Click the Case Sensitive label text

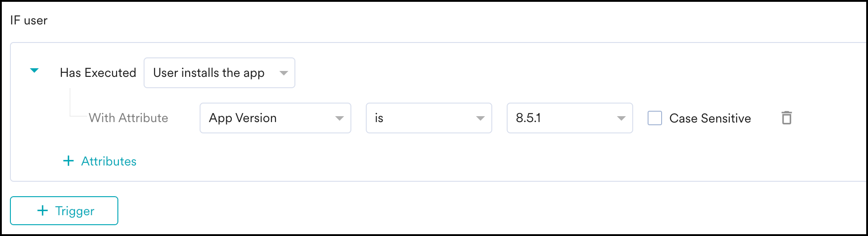[710, 118]
